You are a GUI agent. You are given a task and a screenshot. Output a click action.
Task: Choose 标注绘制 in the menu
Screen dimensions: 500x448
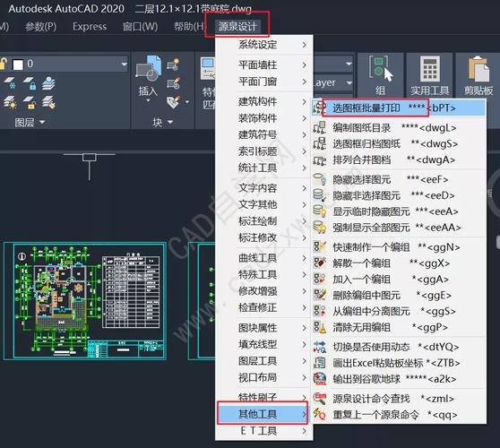258,221
